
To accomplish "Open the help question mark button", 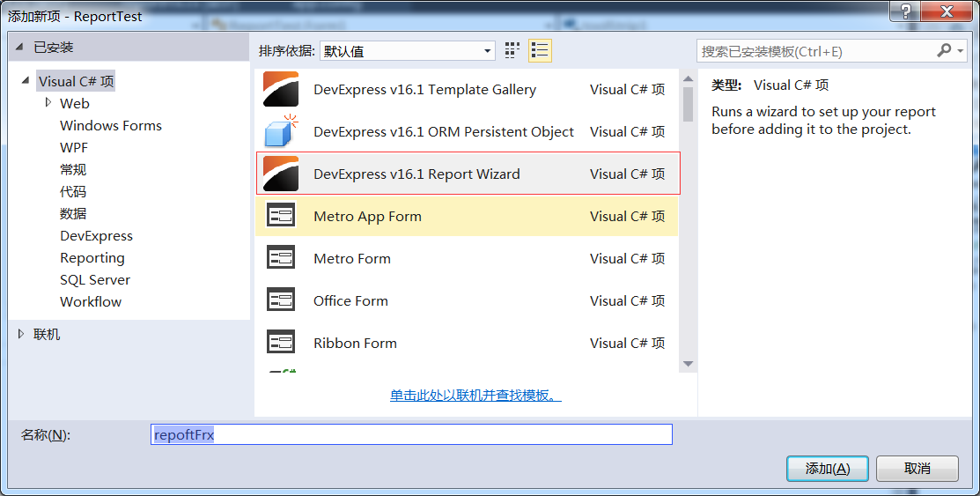I will click(906, 11).
